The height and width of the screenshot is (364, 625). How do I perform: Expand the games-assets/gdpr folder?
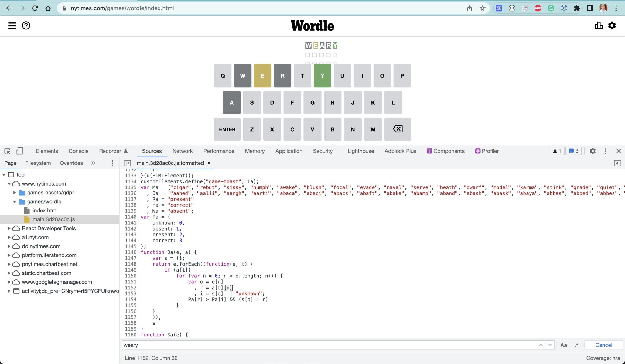15,193
